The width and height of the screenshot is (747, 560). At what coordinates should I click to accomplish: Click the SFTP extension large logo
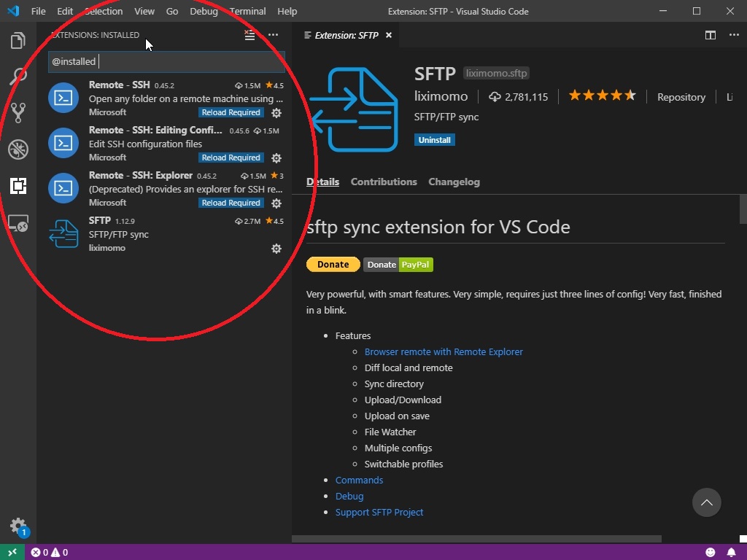(x=354, y=109)
